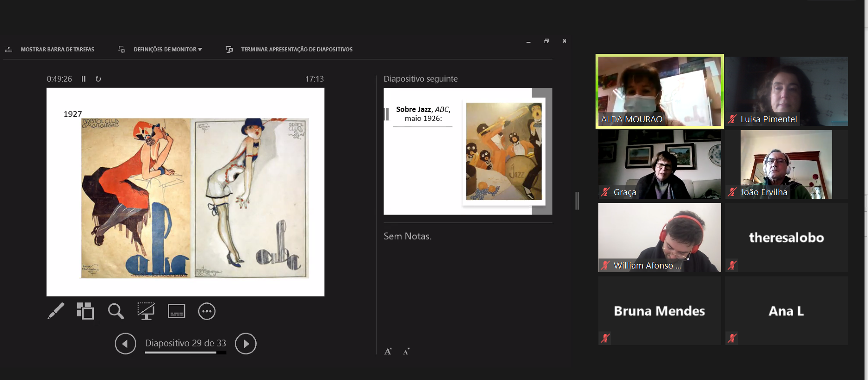Expand Definições de Monitor dropdown
This screenshot has height=380, width=868.
coord(167,49)
